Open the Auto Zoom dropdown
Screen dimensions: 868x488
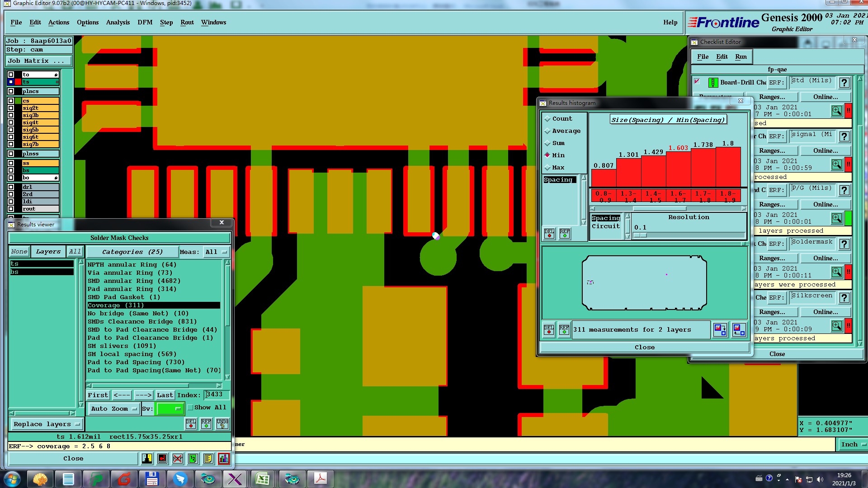click(113, 409)
